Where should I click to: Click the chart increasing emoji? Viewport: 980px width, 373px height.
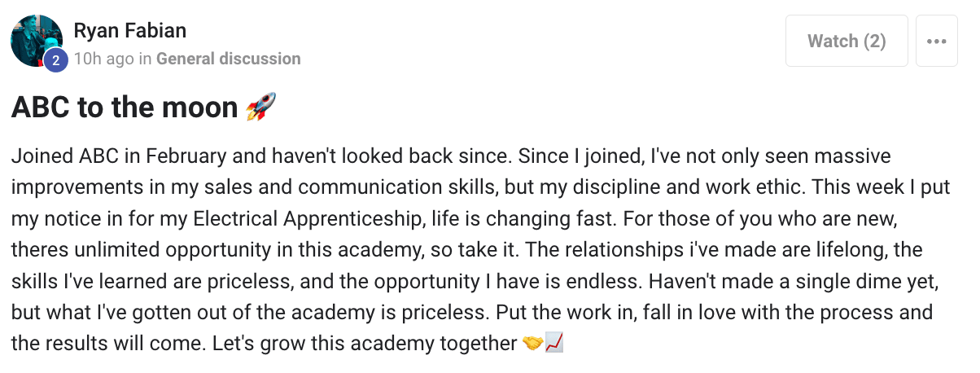554,344
